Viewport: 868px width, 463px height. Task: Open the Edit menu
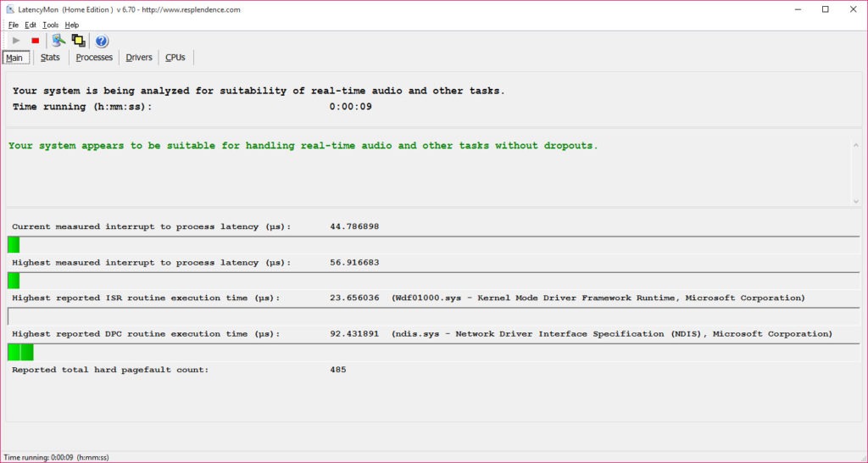31,25
